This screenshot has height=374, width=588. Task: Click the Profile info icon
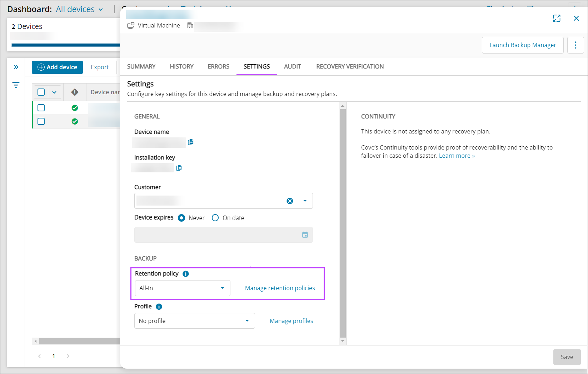click(x=159, y=307)
